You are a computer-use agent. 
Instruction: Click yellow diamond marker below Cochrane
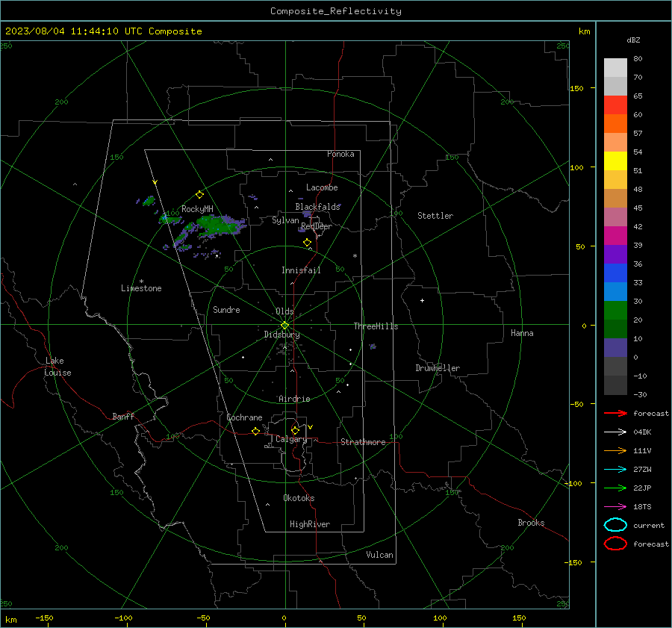tap(256, 432)
